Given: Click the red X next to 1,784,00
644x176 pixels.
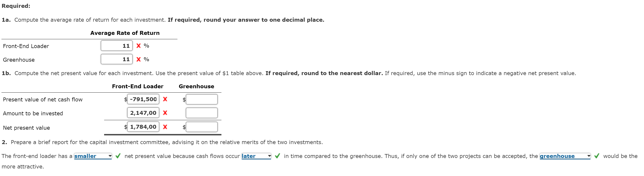Looking at the screenshot, I should coord(165,126).
